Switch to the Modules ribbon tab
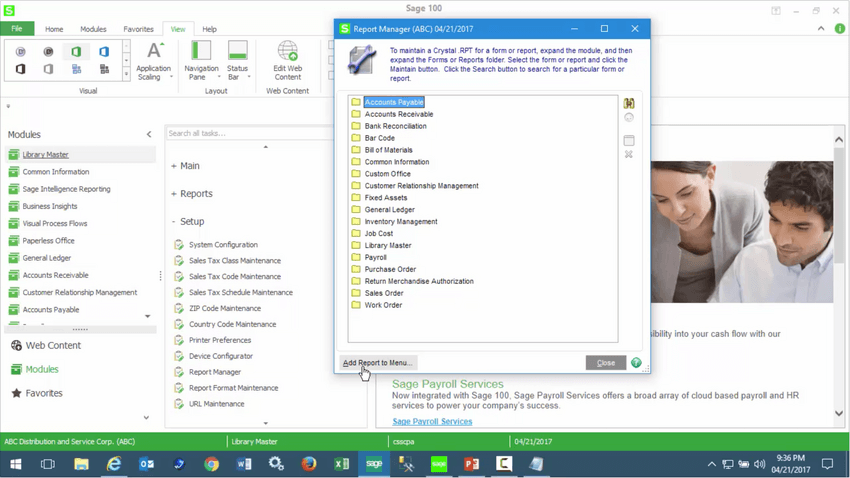Screen dimensions: 850x478 (93, 29)
